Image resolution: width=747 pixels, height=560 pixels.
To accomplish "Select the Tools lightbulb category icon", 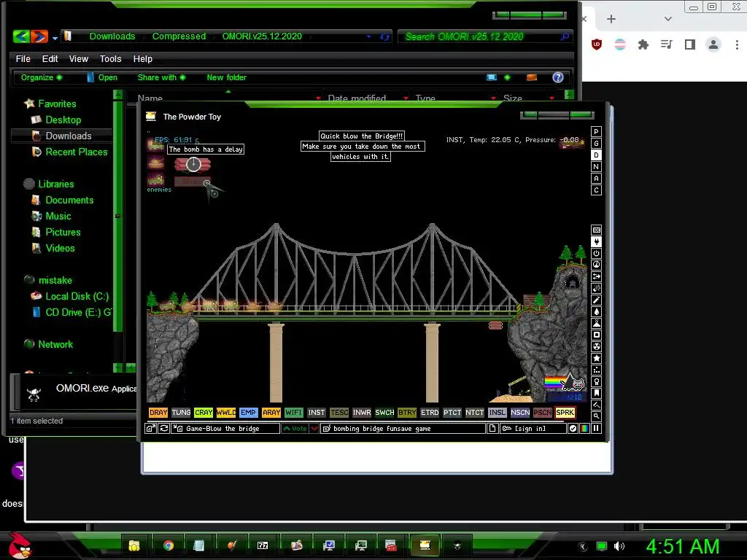I will [x=596, y=381].
